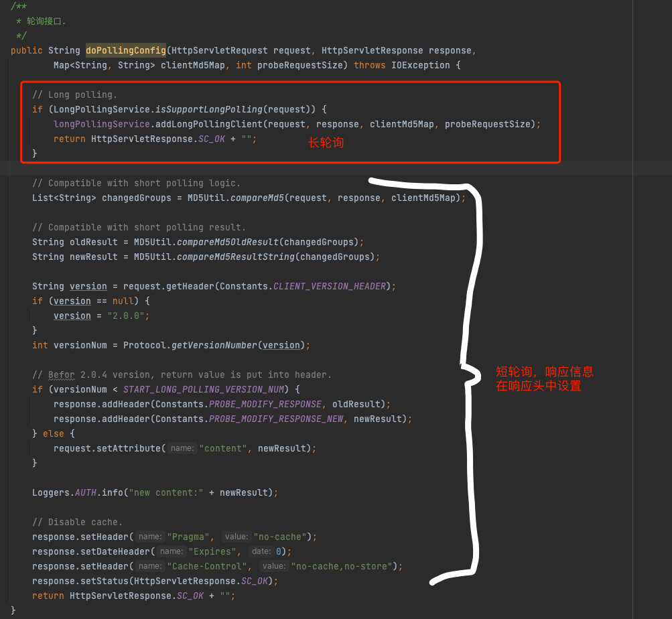Click the "no-cache,no-store" string literal

pos(342,566)
